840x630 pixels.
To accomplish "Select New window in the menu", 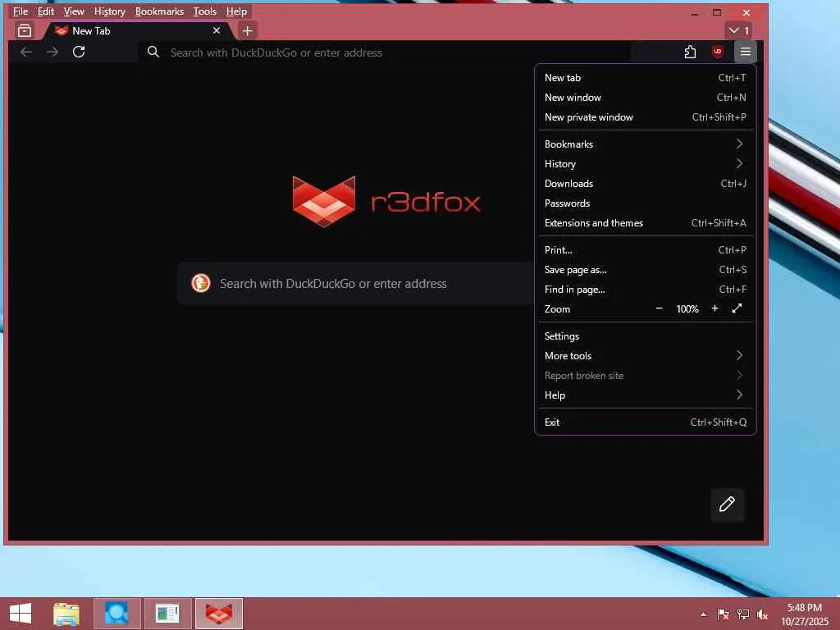I will (645, 98).
